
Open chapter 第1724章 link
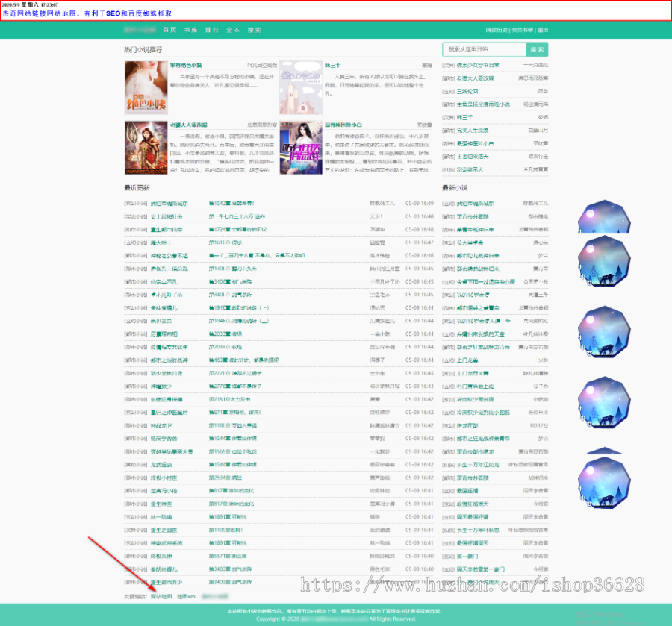[237, 230]
